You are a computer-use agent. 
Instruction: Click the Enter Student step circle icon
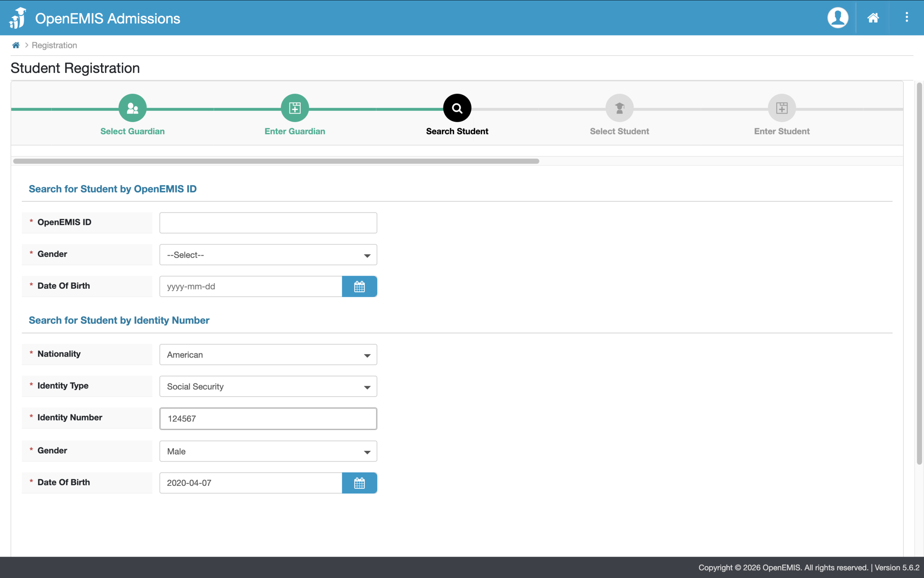pyautogui.click(x=781, y=108)
